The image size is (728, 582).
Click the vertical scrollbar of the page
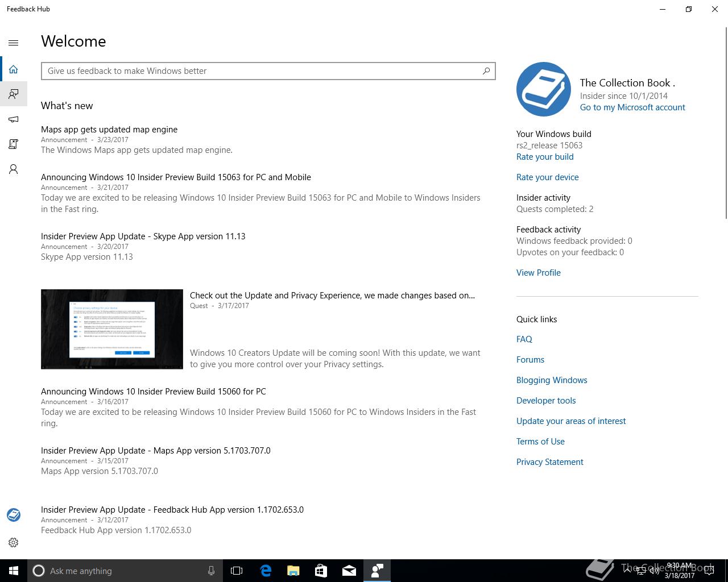[x=726, y=122]
